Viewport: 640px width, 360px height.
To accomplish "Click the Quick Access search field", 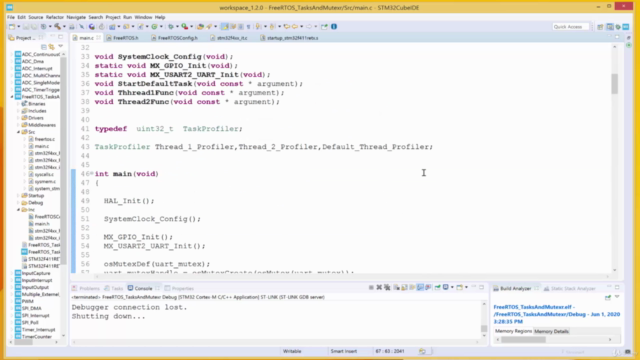I will pos(570,27).
